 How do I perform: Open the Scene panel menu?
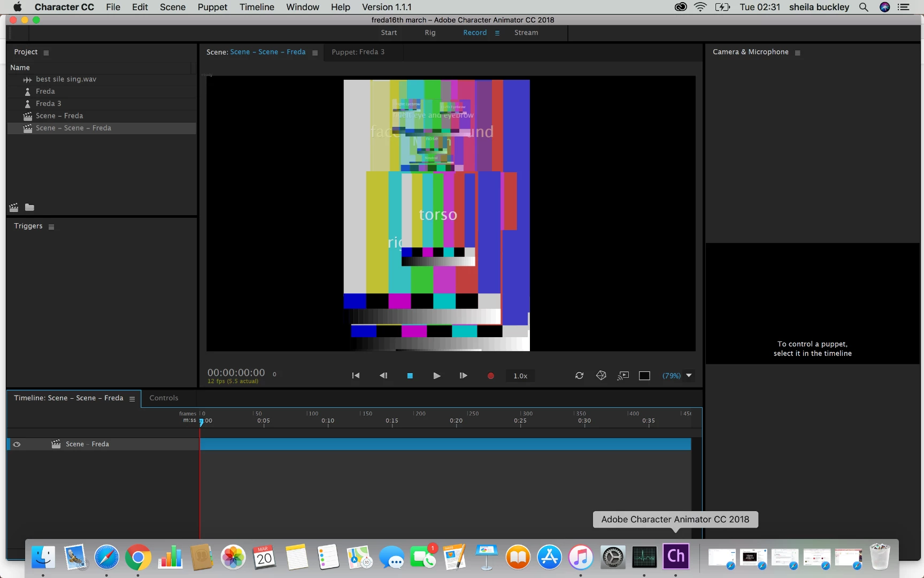[315, 52]
